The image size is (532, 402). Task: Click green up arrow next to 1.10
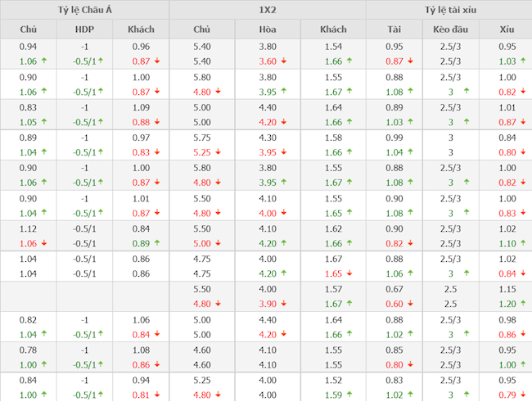(x=522, y=243)
